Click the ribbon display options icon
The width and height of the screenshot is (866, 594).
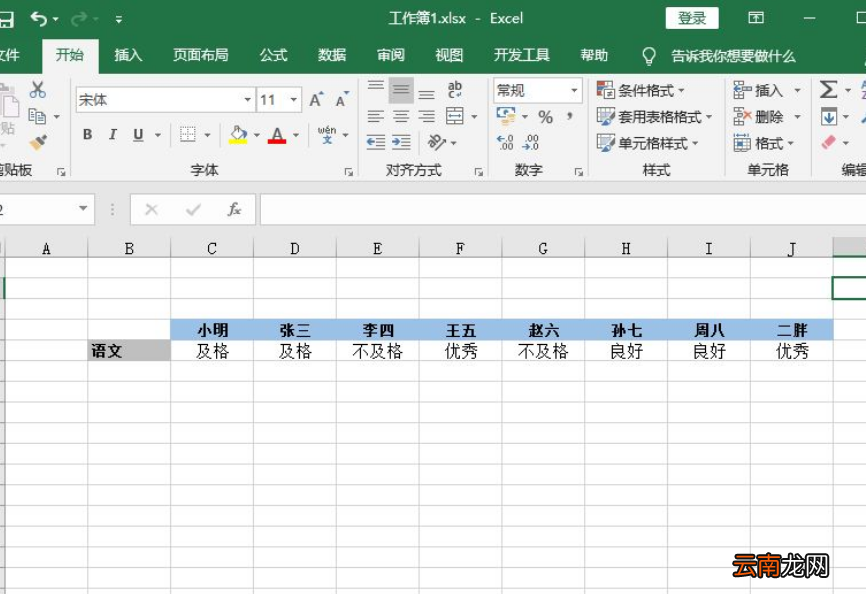(x=756, y=18)
